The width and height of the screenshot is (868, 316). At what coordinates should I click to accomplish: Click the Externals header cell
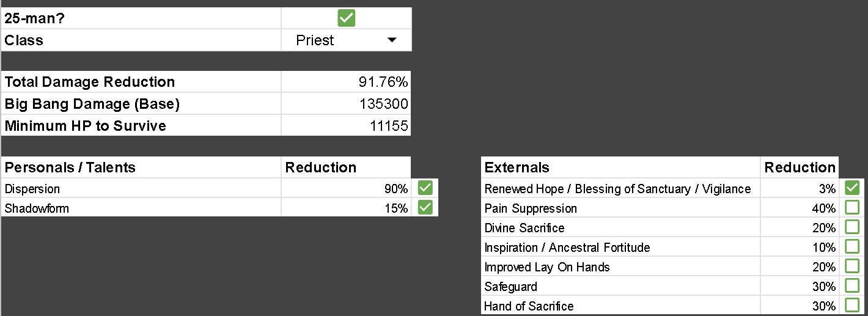[621, 167]
